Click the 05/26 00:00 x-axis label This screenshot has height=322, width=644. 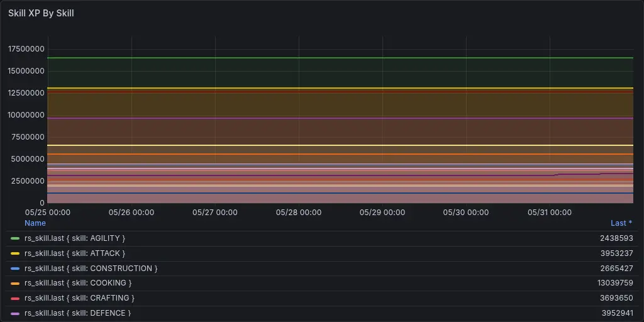click(x=131, y=213)
